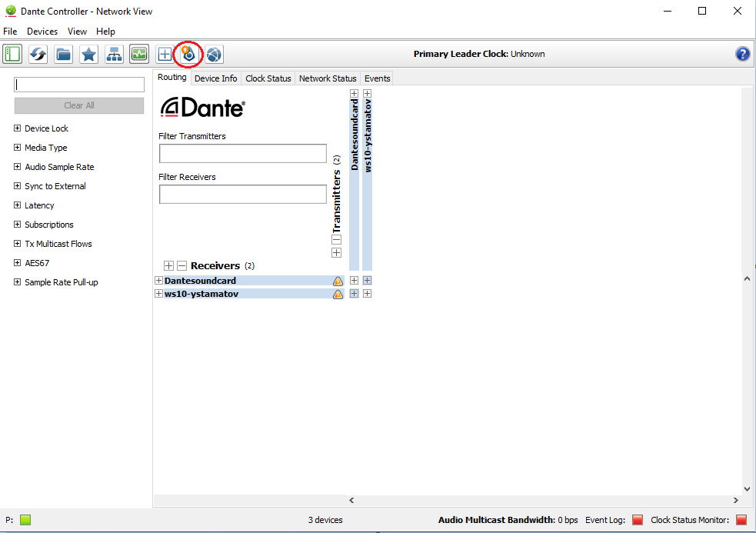Expand Dantesoundcard receiver to ws10-ystamatov transmitter crosspoint
The height and width of the screenshot is (533, 756).
click(x=367, y=280)
